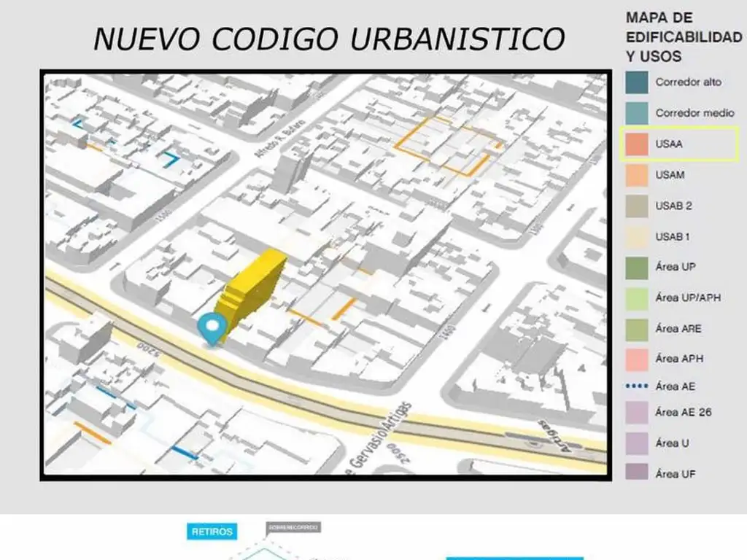The height and width of the screenshot is (560, 747).
Task: Click the gray SOBRERECORRIDO tag
Action: 293,526
